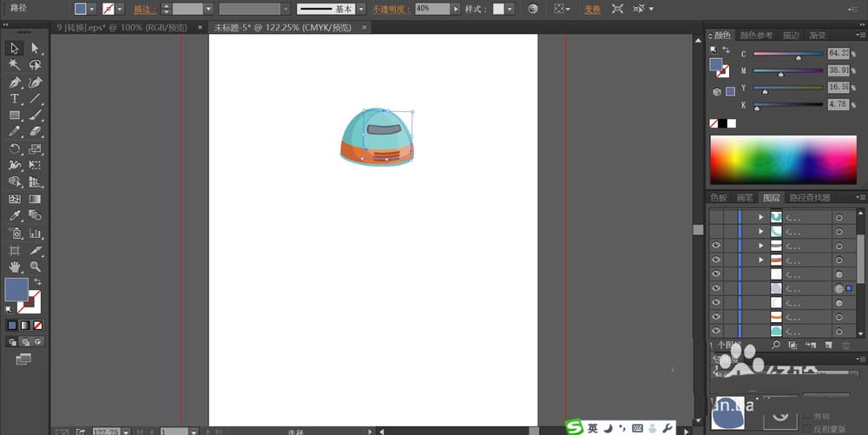Click the K black slider in Color panel
Screen dimensions: 868x435
(x=788, y=105)
